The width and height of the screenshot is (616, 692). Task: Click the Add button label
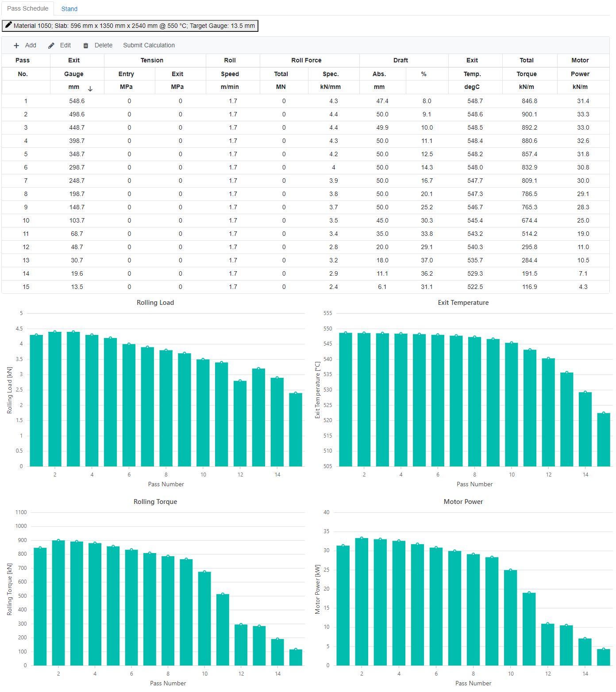tap(31, 45)
